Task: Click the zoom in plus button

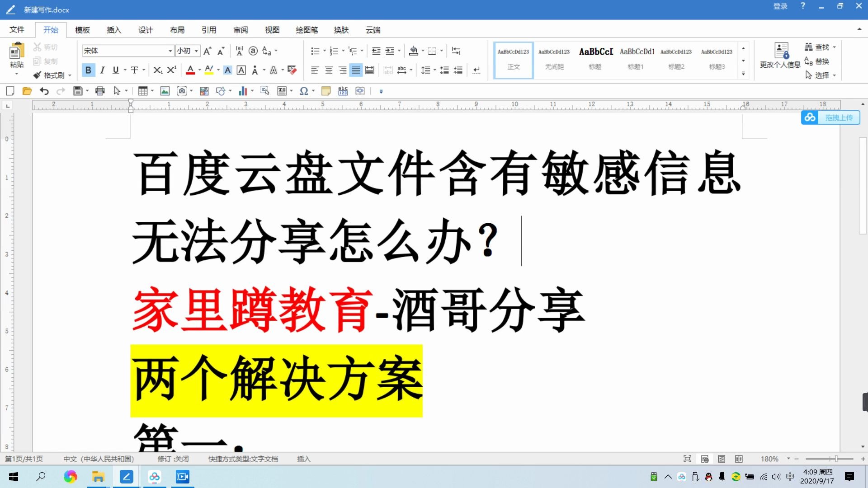Action: tap(863, 459)
